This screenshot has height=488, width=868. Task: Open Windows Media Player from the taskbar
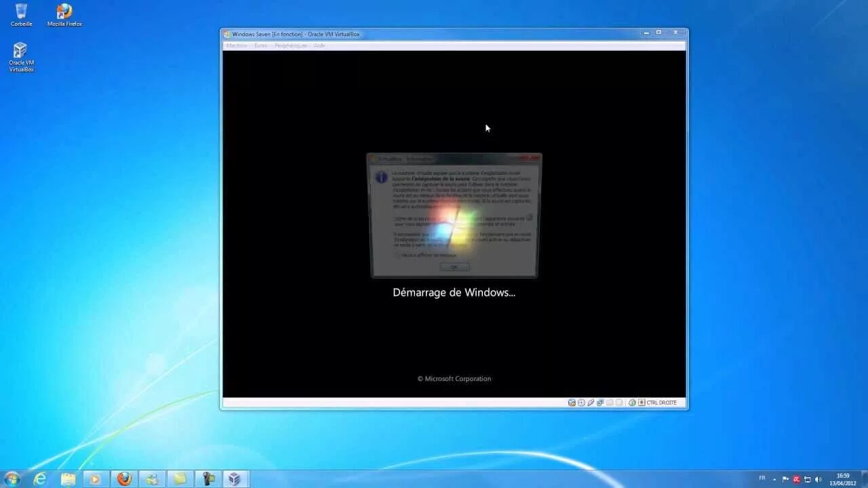coord(96,479)
